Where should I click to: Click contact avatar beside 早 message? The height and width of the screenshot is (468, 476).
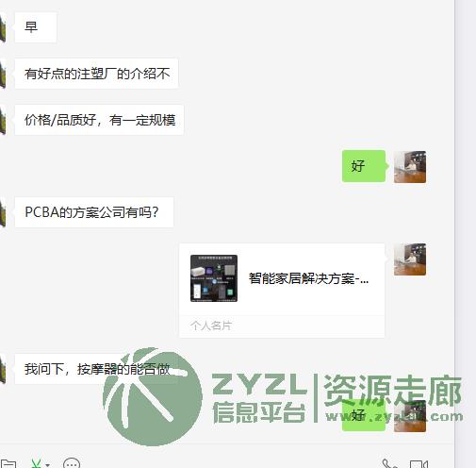3,27
